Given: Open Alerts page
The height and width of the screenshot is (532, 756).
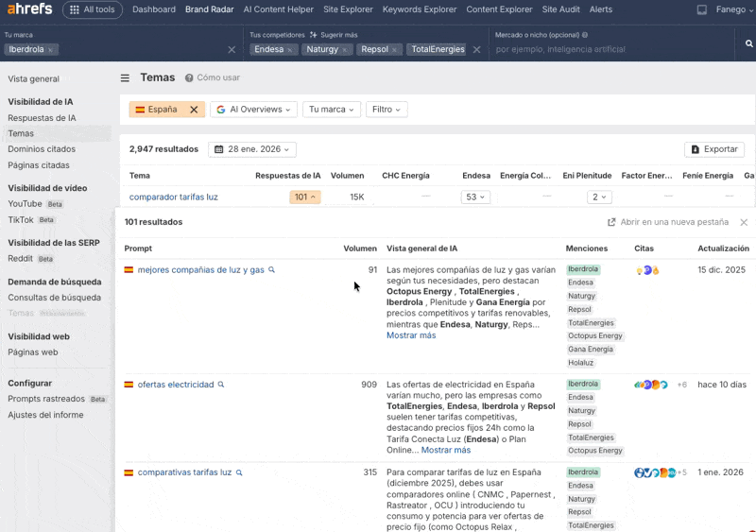Looking at the screenshot, I should pyautogui.click(x=601, y=9).
